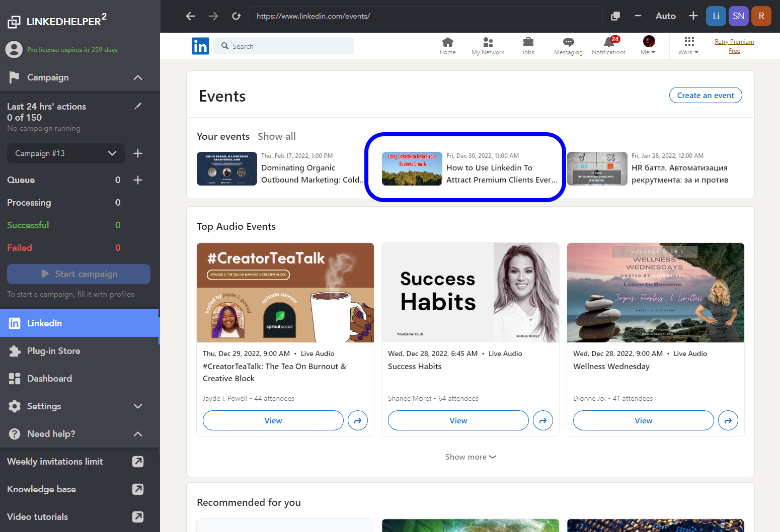
Task: Add profiles to Queue with plus icon
Action: click(138, 180)
